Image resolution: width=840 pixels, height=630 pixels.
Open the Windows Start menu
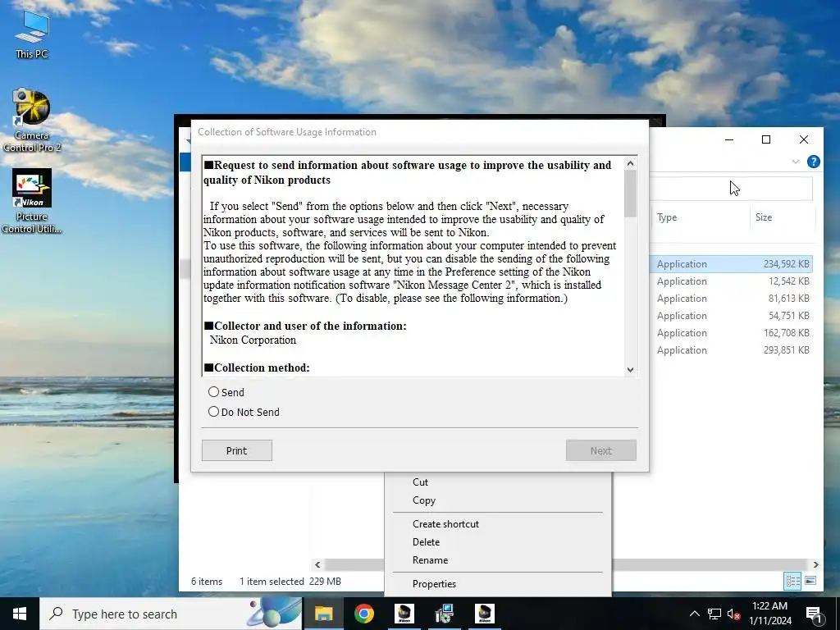(20, 614)
